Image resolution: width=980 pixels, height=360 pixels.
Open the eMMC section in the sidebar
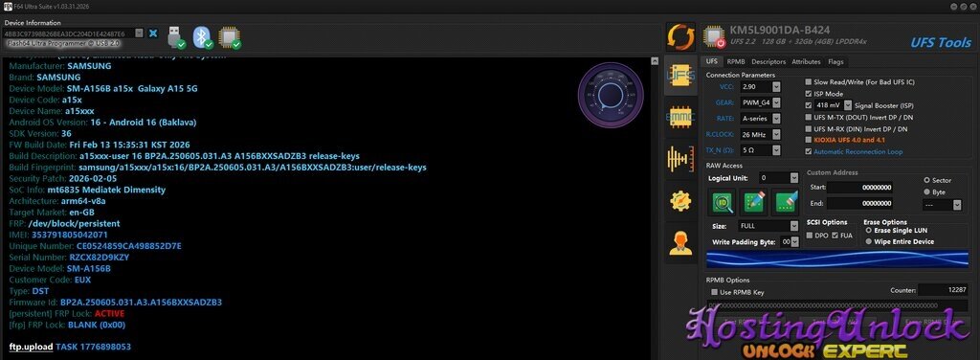[x=680, y=116]
